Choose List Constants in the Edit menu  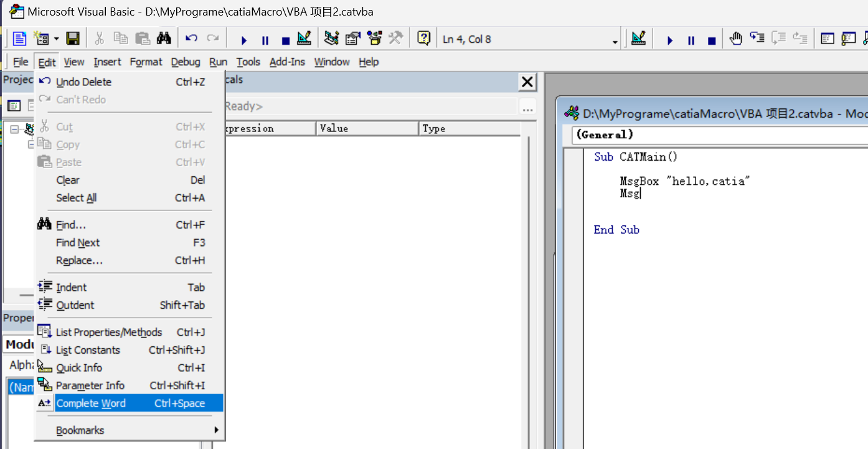[x=130, y=350]
